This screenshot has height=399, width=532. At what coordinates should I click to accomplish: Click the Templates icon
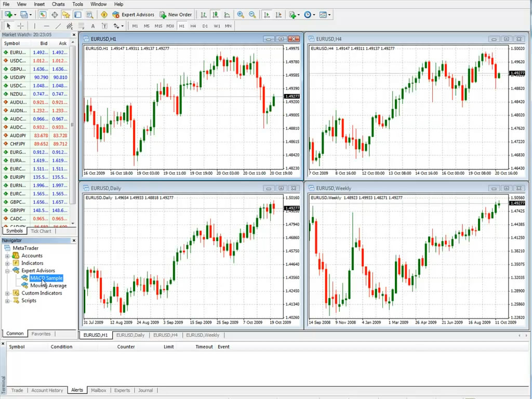pos(323,15)
